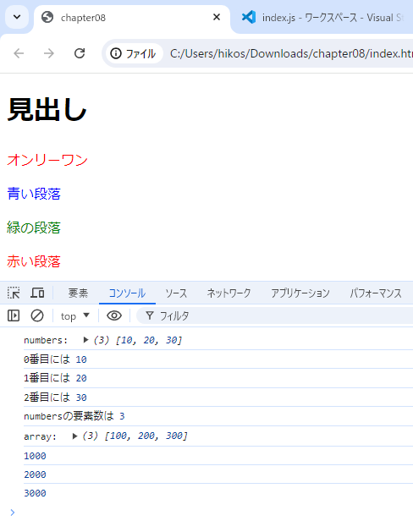This screenshot has width=413, height=532.
Task: Open the ソース DevTools tab
Action: (x=176, y=293)
